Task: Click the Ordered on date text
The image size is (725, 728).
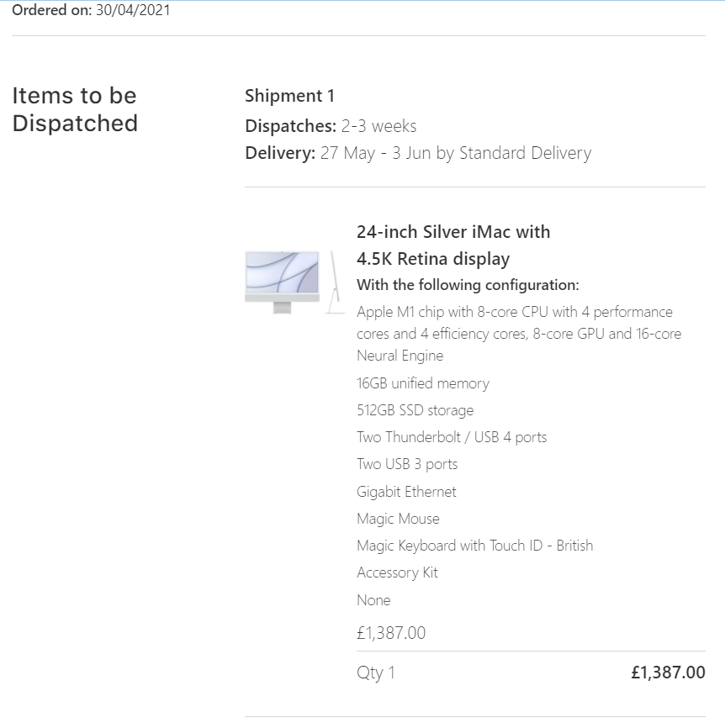Action: coord(91,12)
